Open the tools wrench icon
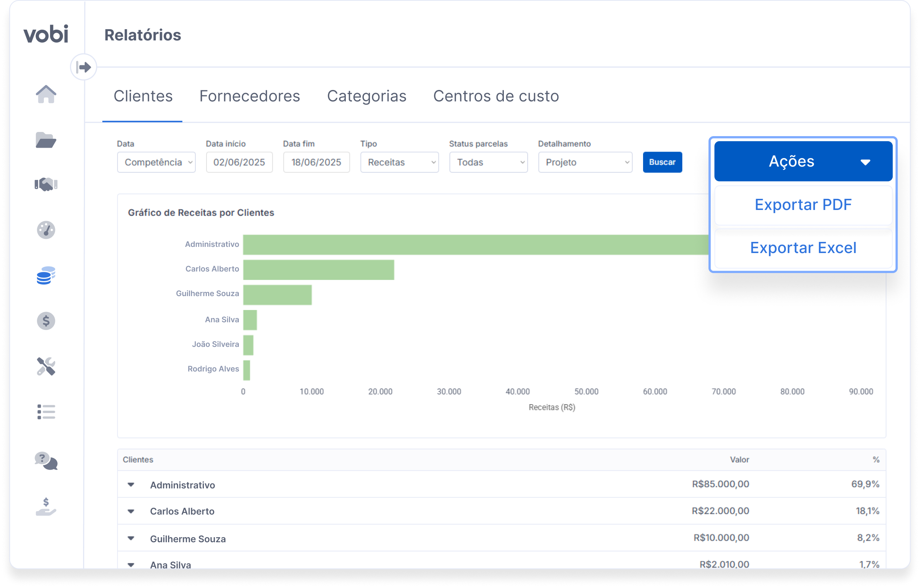 [x=46, y=366]
